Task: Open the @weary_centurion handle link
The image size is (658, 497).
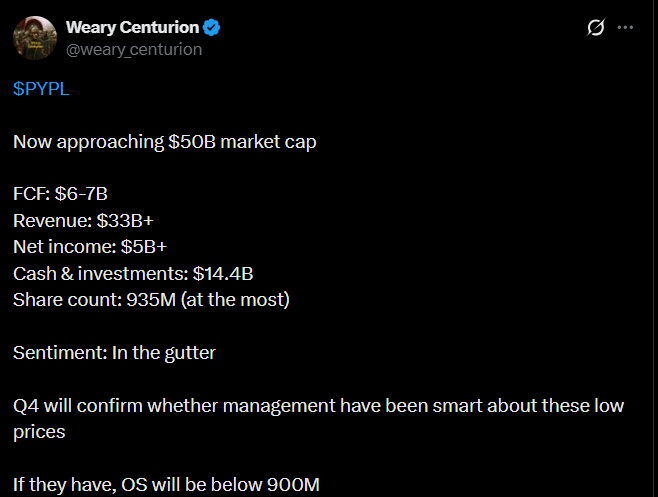Action: [x=133, y=48]
